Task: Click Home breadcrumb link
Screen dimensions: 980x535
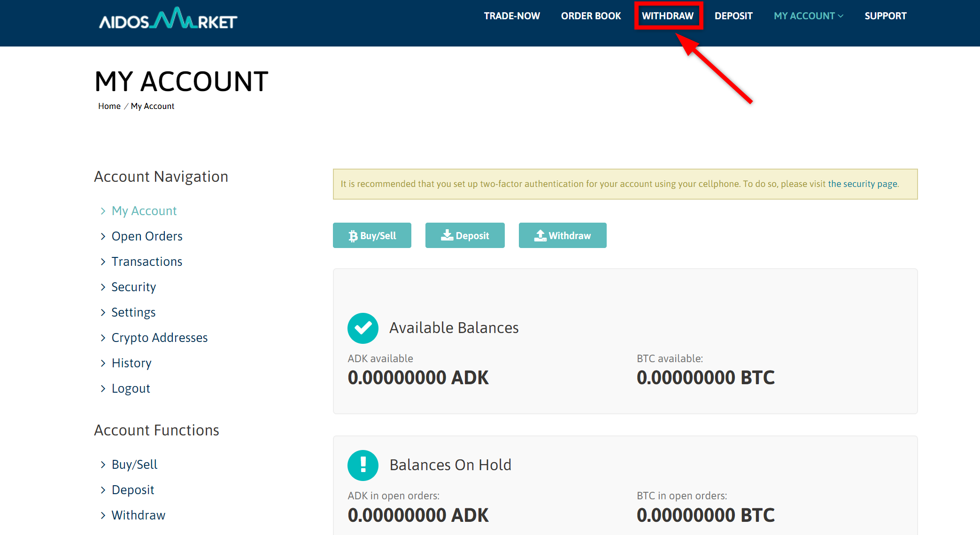Action: coord(109,106)
